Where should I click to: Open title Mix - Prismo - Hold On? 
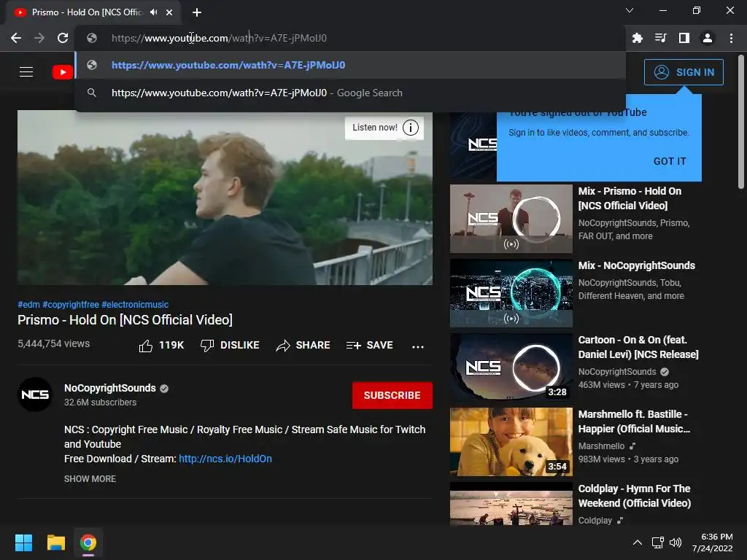630,198
